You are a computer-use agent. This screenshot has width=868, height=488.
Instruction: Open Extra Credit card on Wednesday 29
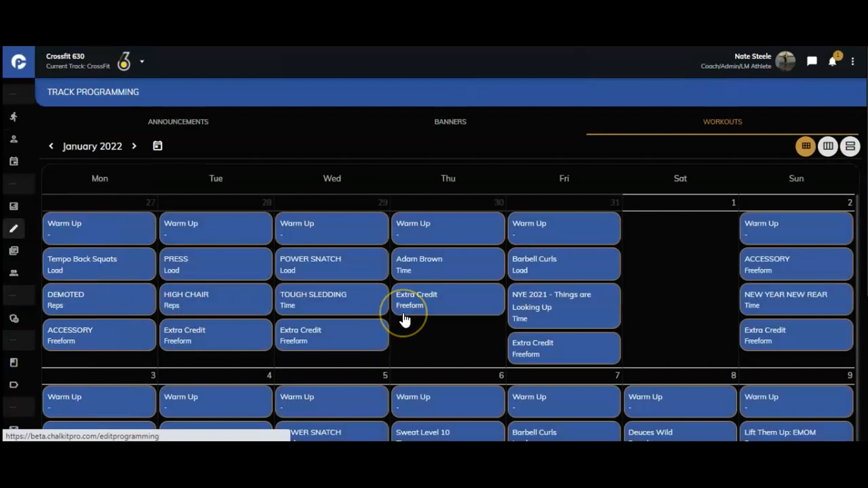click(332, 335)
